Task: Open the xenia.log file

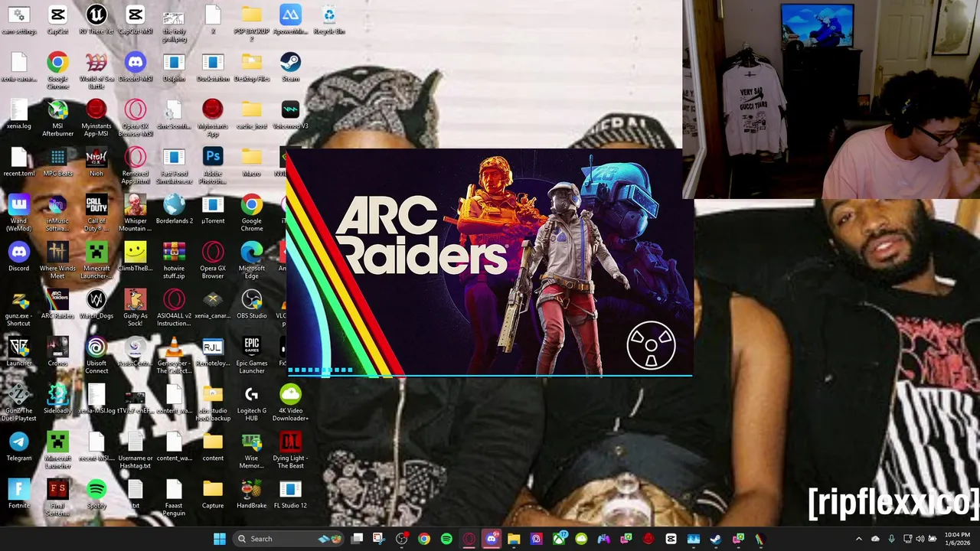Action: pyautogui.click(x=19, y=115)
